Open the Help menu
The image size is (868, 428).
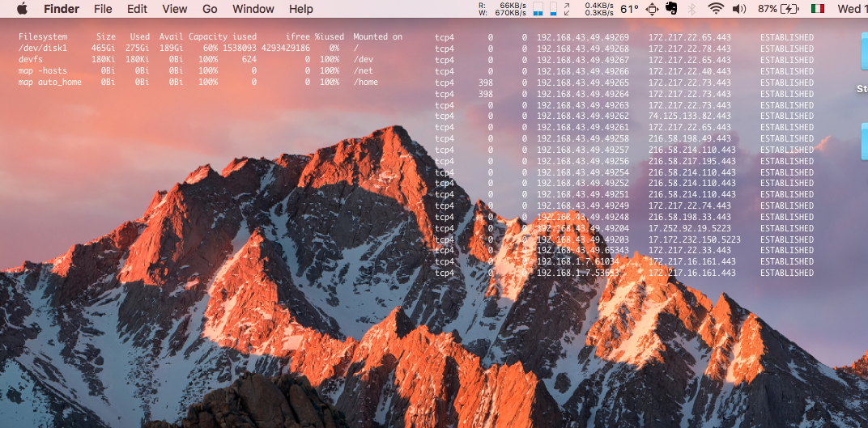coord(301,9)
